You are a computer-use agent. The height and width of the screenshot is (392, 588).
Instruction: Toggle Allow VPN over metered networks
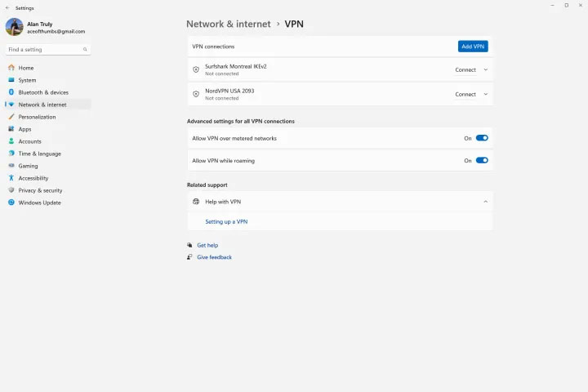482,138
